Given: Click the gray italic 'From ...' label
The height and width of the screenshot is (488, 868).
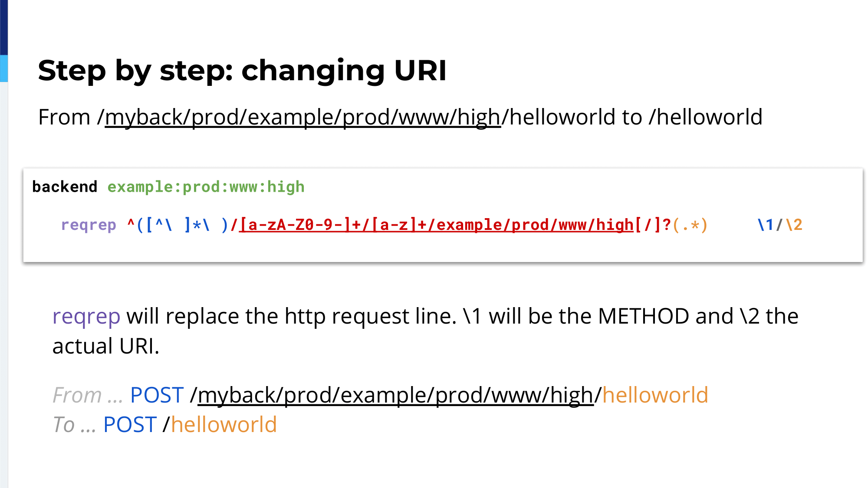Looking at the screenshot, I should click(87, 395).
